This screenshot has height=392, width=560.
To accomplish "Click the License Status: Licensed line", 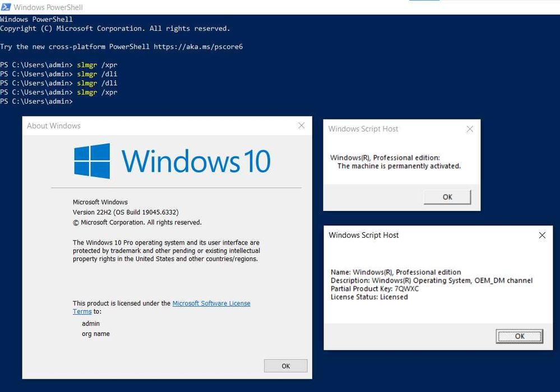I will (369, 297).
